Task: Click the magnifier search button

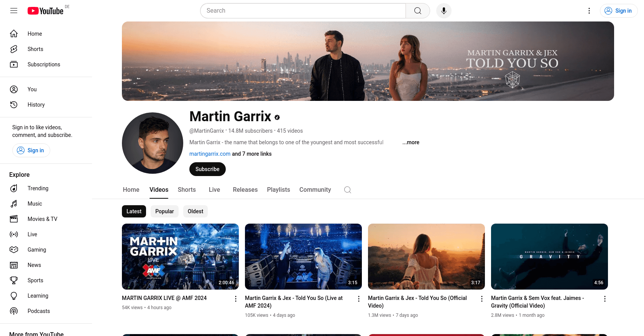Action: click(417, 11)
